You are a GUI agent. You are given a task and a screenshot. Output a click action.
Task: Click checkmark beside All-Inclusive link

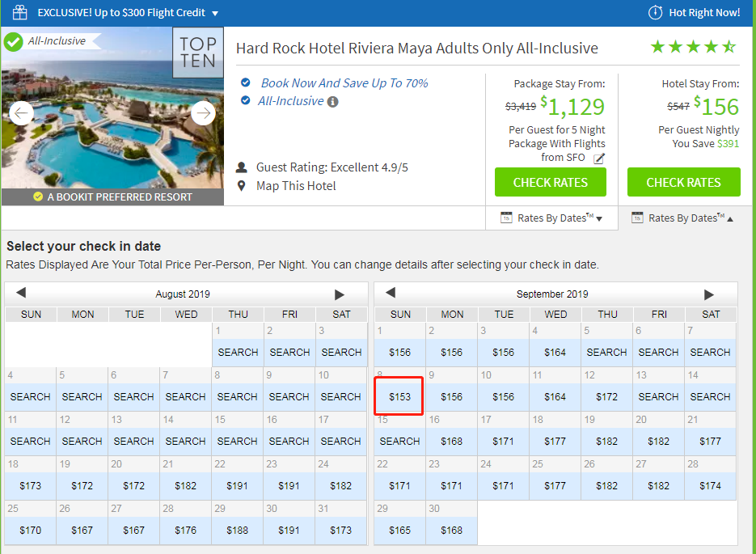coord(246,100)
